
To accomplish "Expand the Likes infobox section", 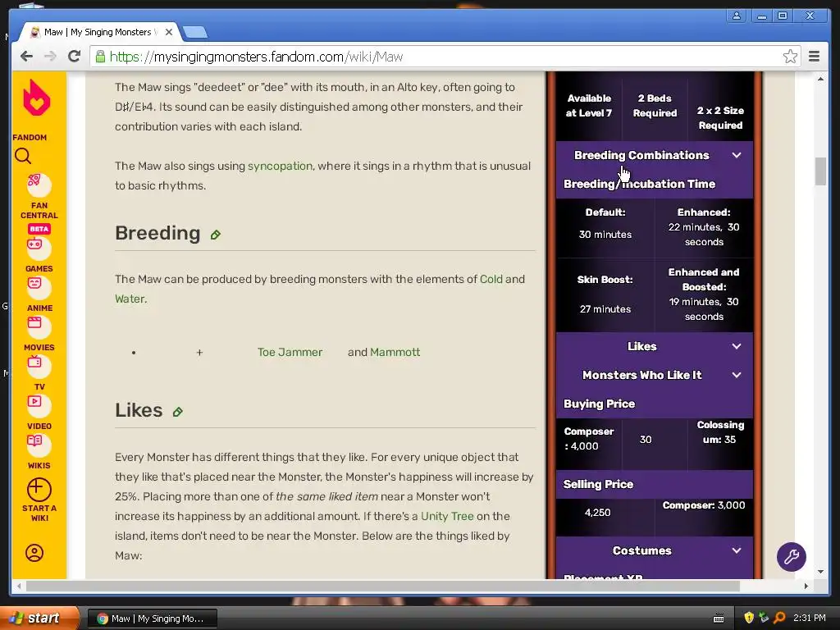I will 655,347.
